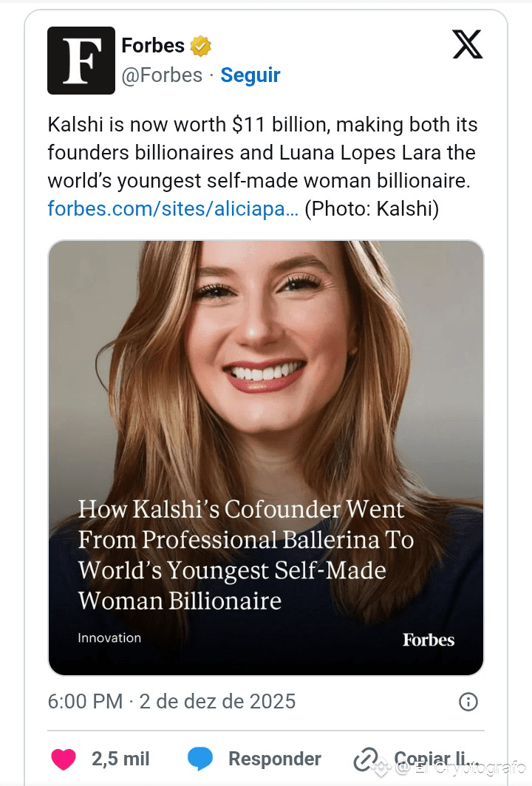The width and height of the screenshot is (532, 786).
Task: Click the gold verified badge beside Forbes
Action: tap(201, 46)
